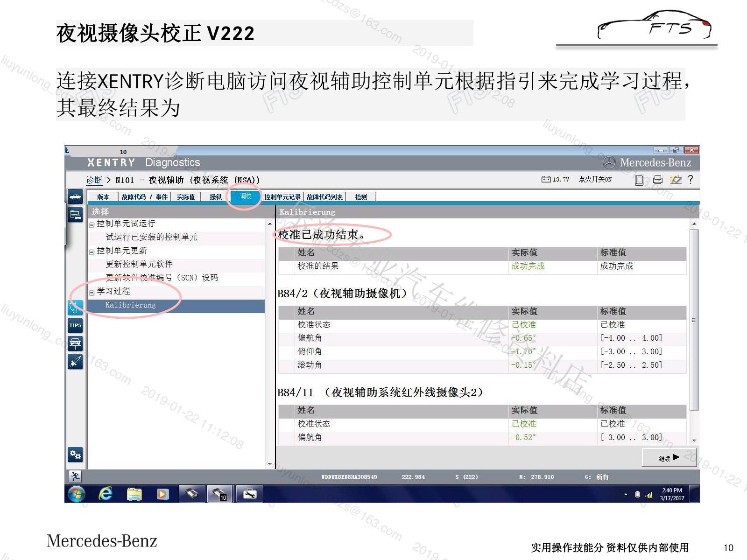Switch to the 版本 tab
Image resolution: width=747 pixels, height=560 pixels.
point(103,197)
